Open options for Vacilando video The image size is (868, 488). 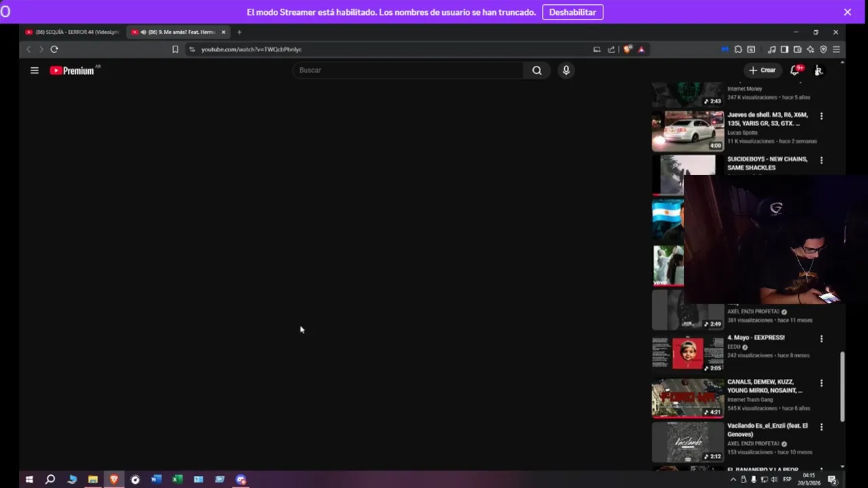821,427
